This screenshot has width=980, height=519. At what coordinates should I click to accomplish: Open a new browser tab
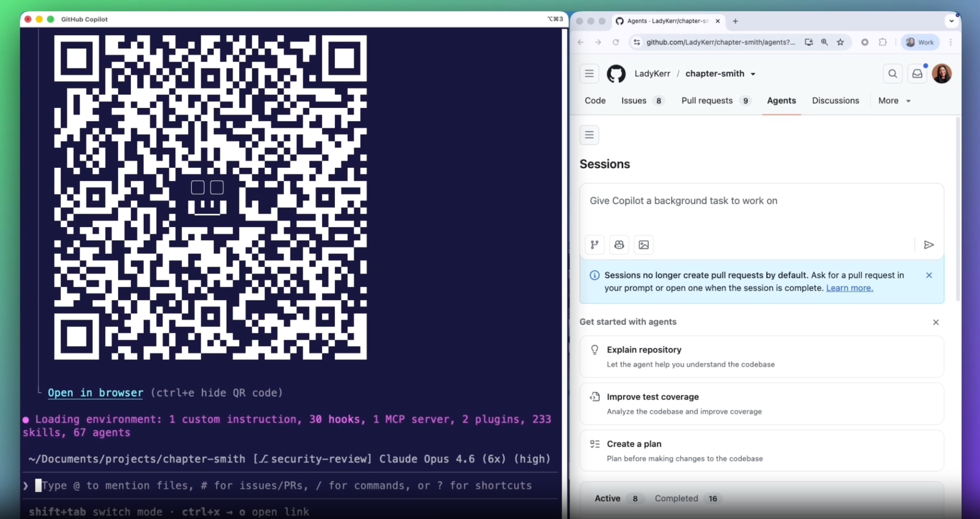(x=735, y=21)
